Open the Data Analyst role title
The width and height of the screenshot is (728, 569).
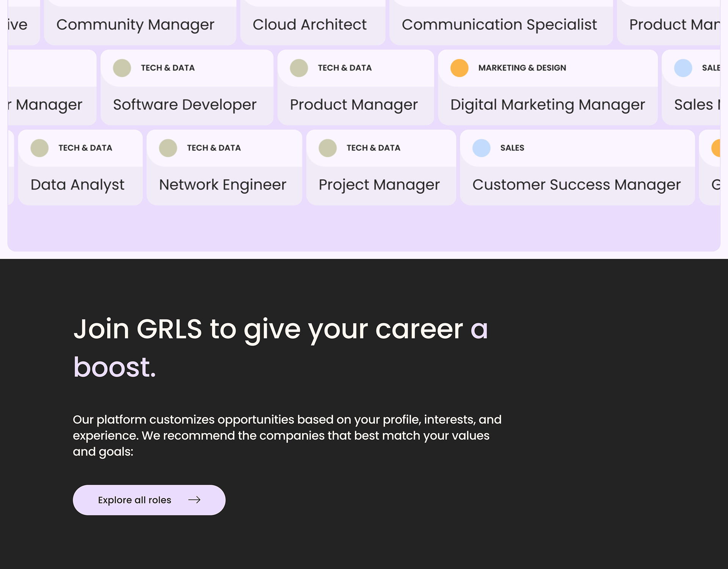click(x=77, y=185)
